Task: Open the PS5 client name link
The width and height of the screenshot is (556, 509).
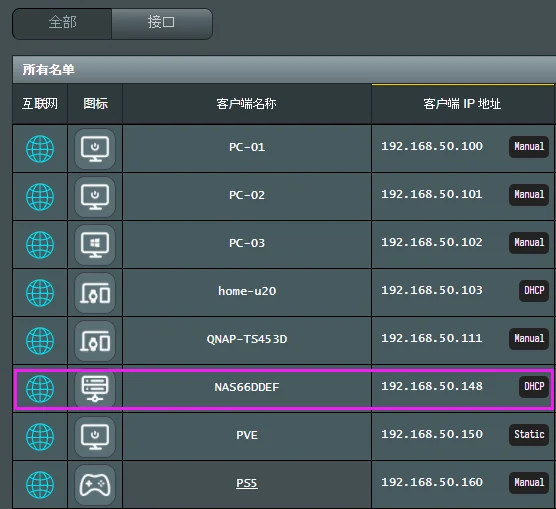Action: [x=247, y=483]
